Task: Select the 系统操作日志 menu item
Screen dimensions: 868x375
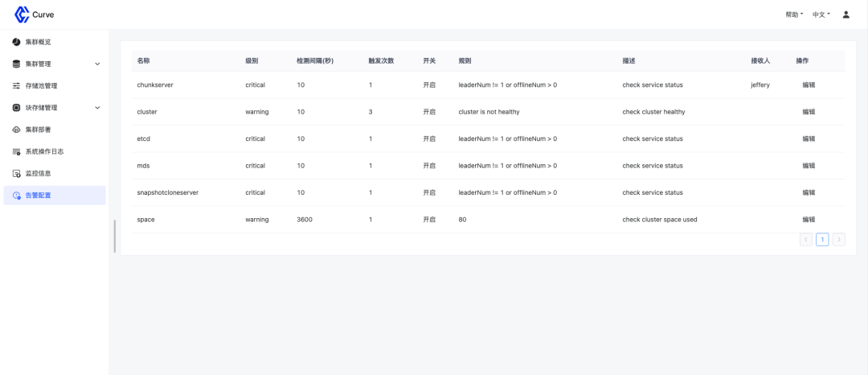Action: (55, 151)
